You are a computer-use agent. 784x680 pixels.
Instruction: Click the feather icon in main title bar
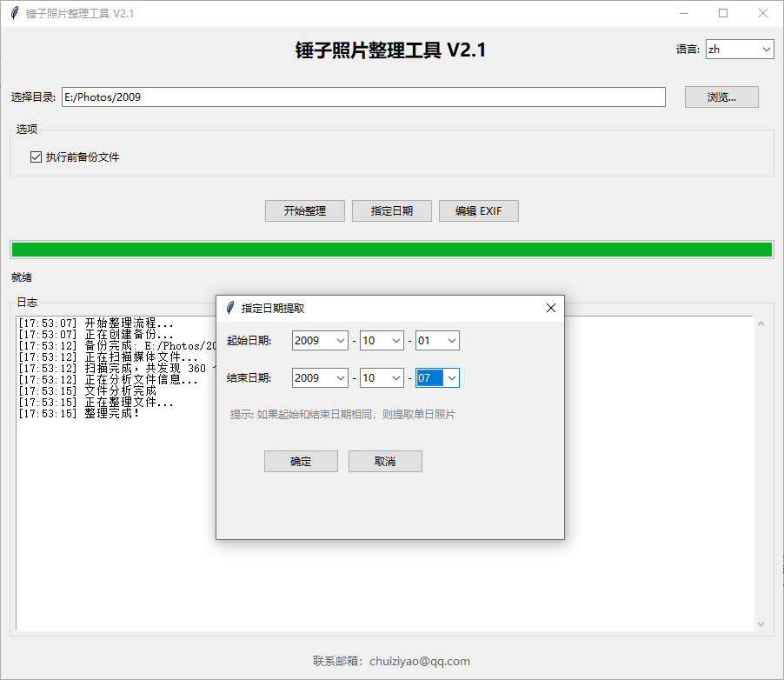click(14, 13)
